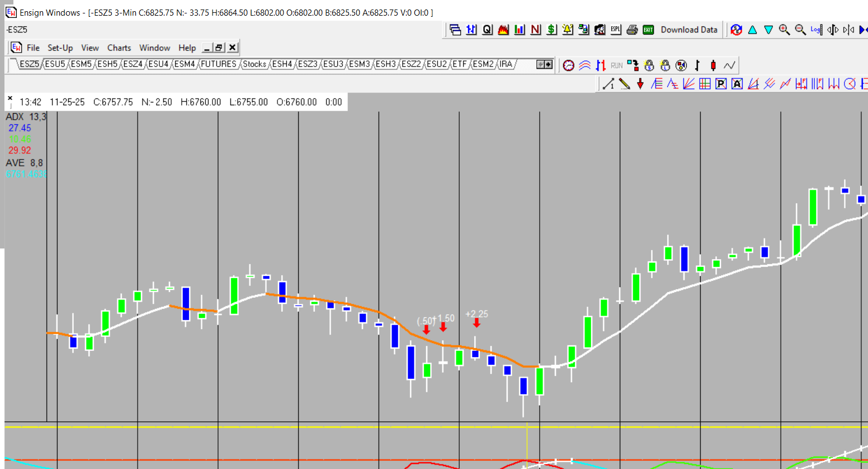This screenshot has width=868, height=469.
Task: Switch to red candlestick chart style
Action: [x=713, y=65]
